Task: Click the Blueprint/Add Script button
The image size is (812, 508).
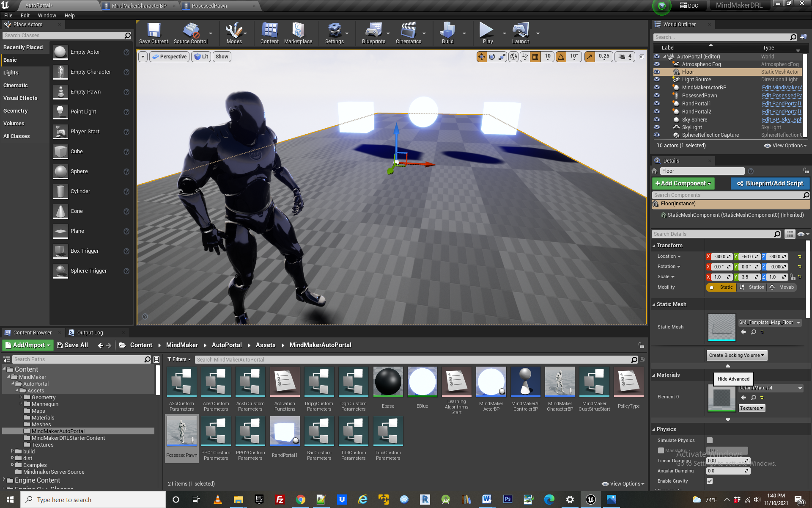Action: (770, 183)
